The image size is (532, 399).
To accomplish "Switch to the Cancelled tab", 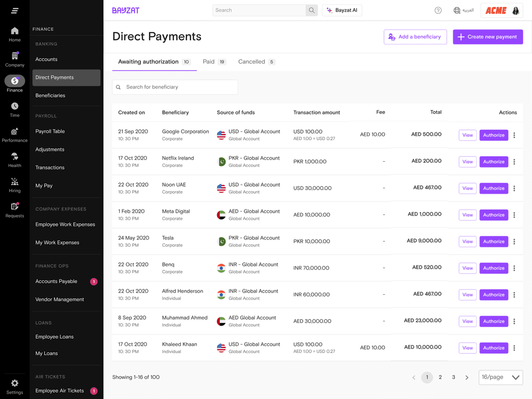I will pos(256,62).
